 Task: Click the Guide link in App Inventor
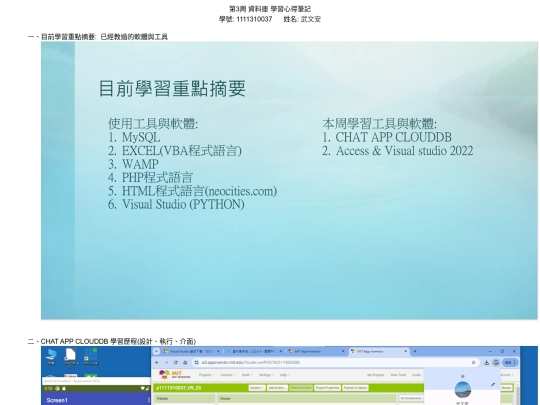(416, 375)
